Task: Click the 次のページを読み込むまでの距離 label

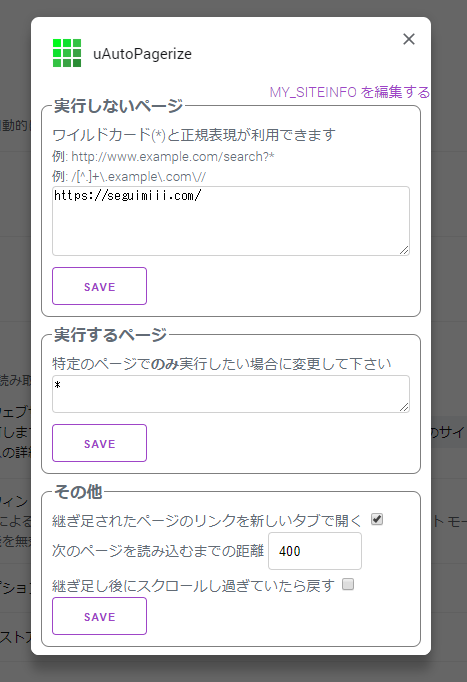Action: [x=158, y=551]
